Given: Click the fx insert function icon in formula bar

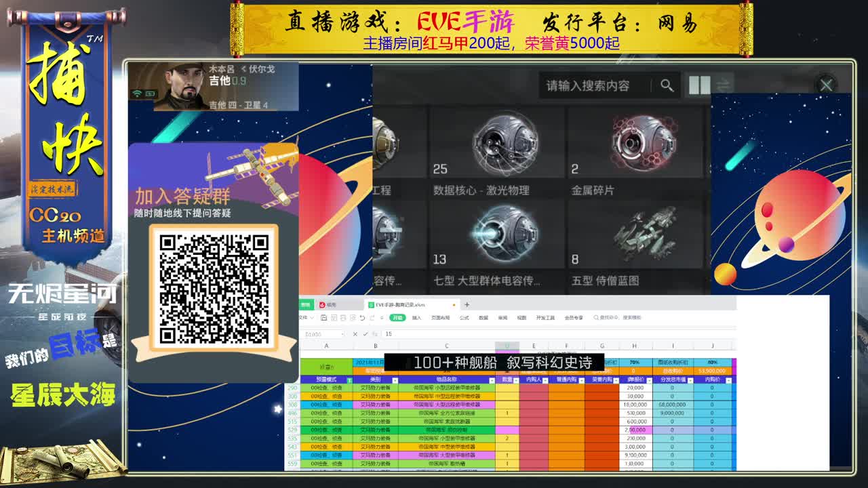Looking at the screenshot, I should [374, 334].
